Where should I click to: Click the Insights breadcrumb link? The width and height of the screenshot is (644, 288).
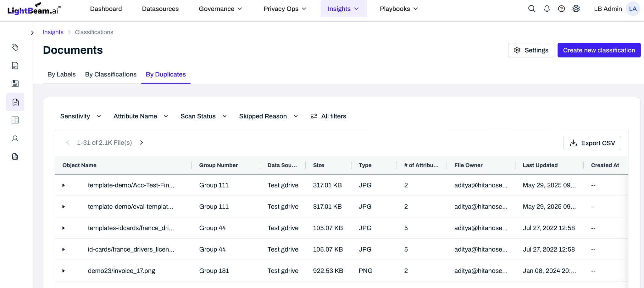[53, 32]
